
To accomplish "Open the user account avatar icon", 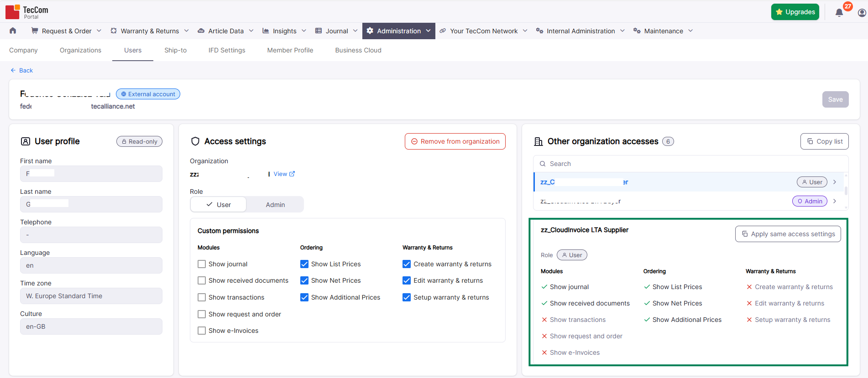I will [862, 13].
